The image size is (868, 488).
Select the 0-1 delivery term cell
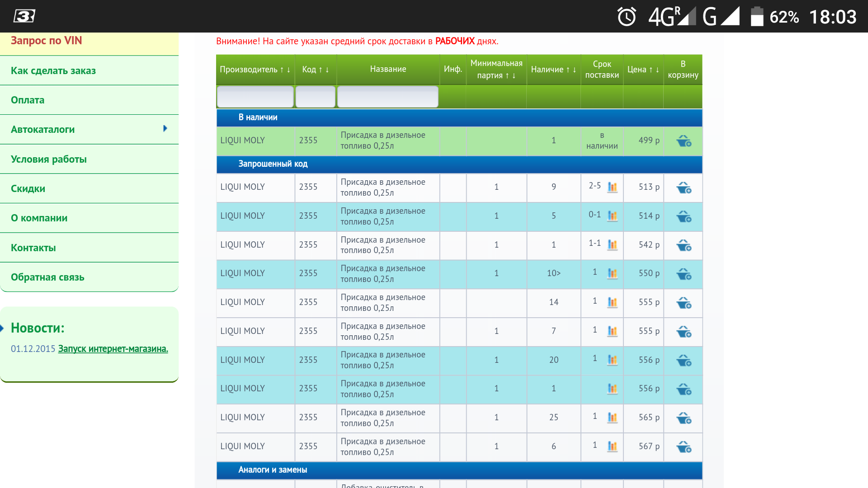[594, 215]
